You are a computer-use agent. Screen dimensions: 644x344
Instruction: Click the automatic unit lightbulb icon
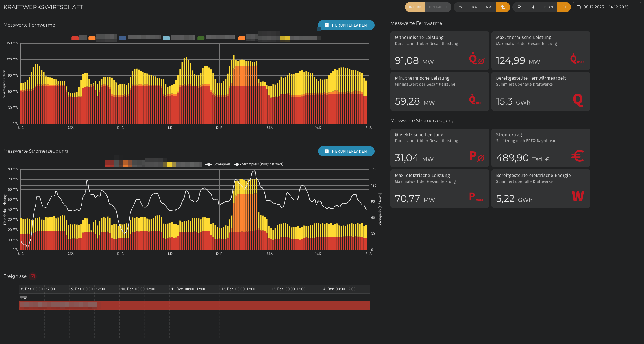[503, 7]
